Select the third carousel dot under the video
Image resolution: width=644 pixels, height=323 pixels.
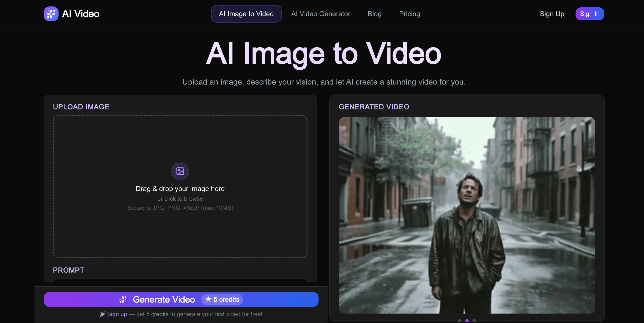click(474, 320)
